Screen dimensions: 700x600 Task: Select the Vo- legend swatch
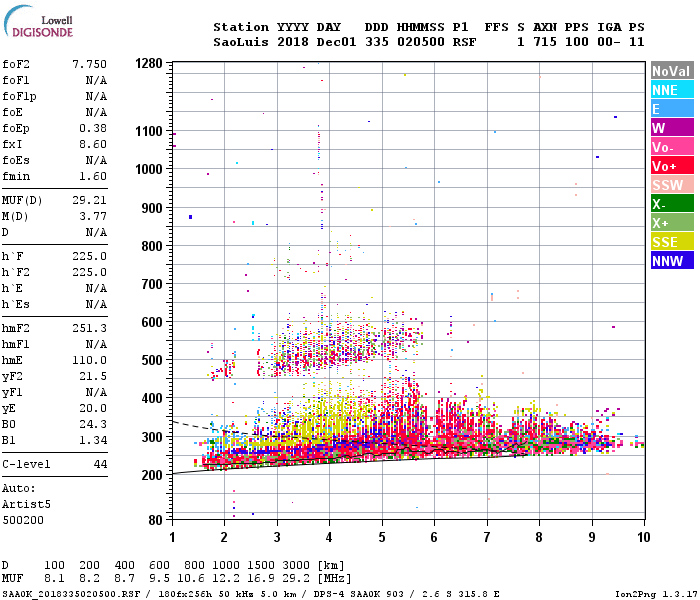point(672,147)
